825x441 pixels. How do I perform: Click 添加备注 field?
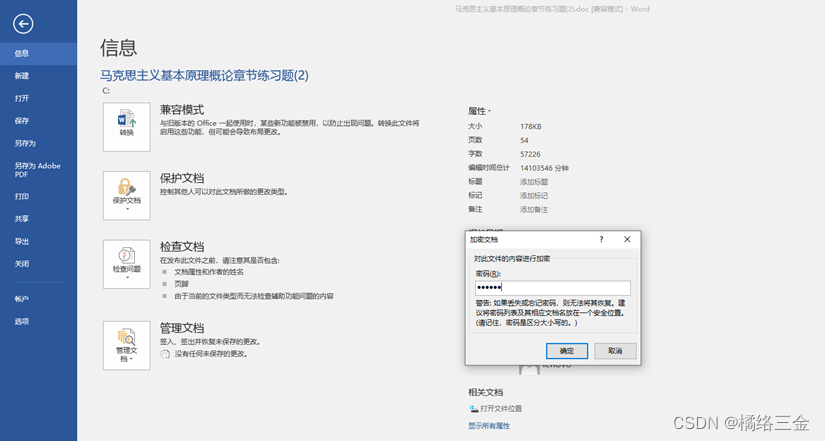pos(534,209)
